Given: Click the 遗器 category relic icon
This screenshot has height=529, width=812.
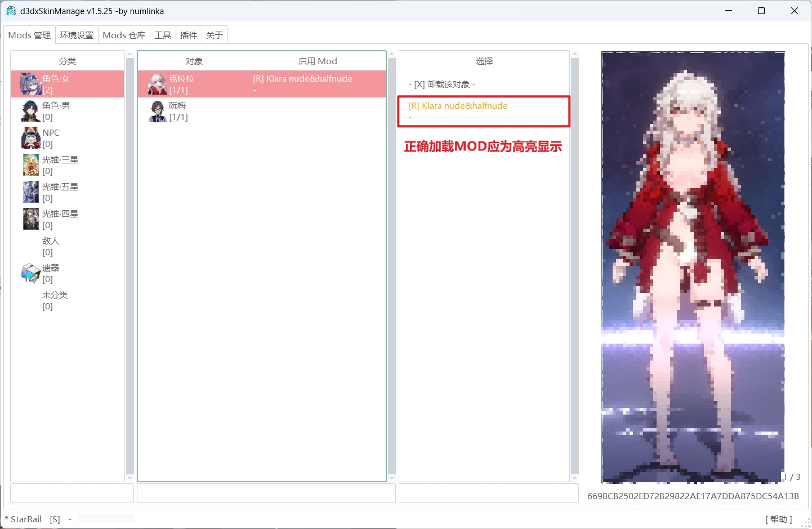Looking at the screenshot, I should [x=30, y=273].
